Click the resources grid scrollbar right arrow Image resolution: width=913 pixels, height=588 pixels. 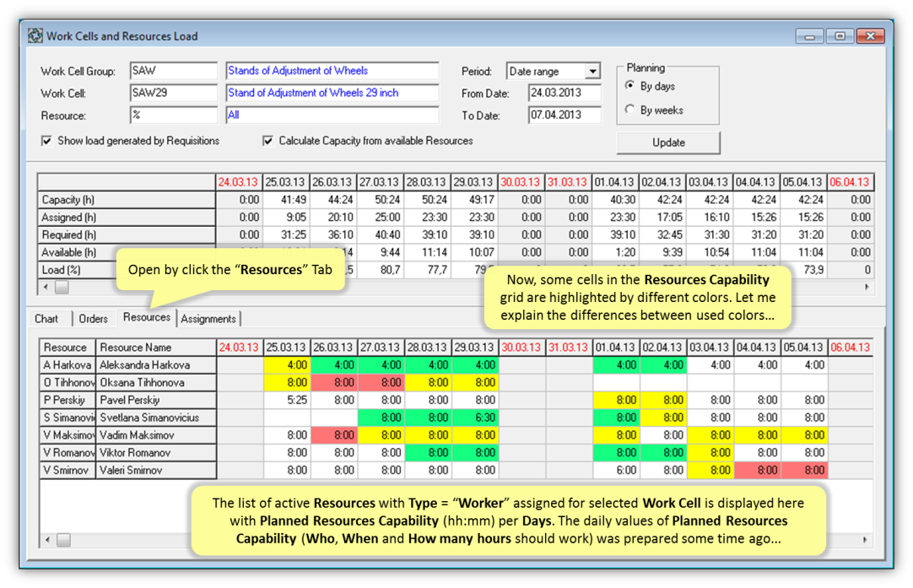pyautogui.click(x=865, y=540)
